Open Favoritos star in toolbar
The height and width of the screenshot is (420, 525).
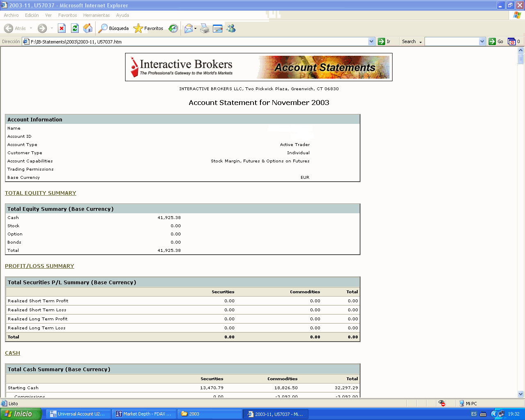pos(148,28)
